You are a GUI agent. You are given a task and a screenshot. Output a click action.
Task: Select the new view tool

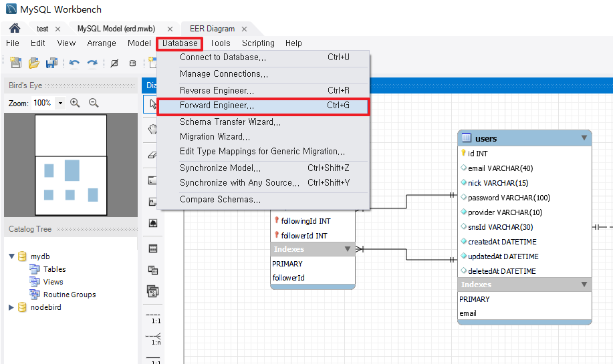tap(153, 270)
